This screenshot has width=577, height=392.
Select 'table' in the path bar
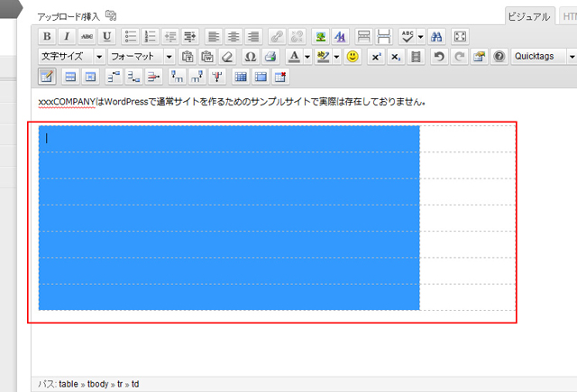point(69,384)
